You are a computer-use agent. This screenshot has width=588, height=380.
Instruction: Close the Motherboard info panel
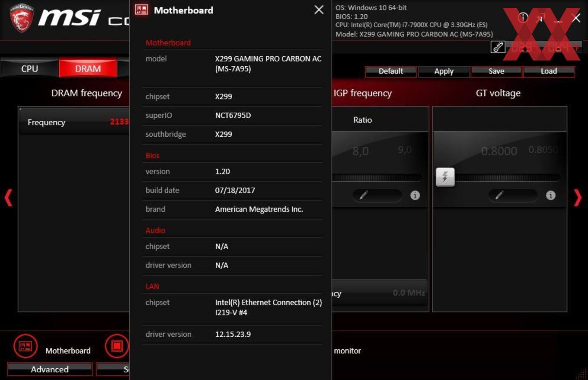coord(319,10)
